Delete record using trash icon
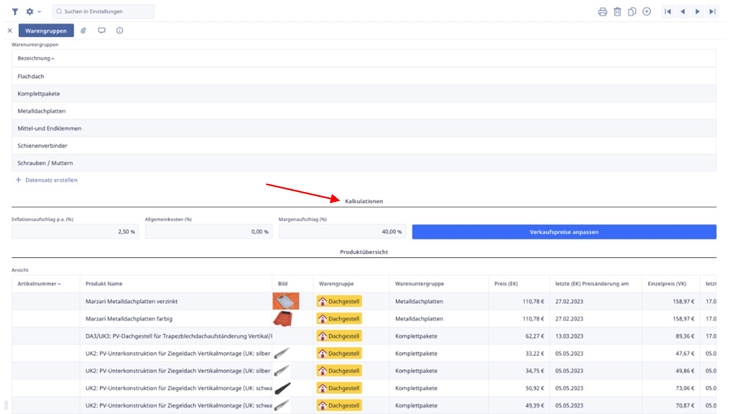Viewport: 729px width, 414px height. [617, 12]
